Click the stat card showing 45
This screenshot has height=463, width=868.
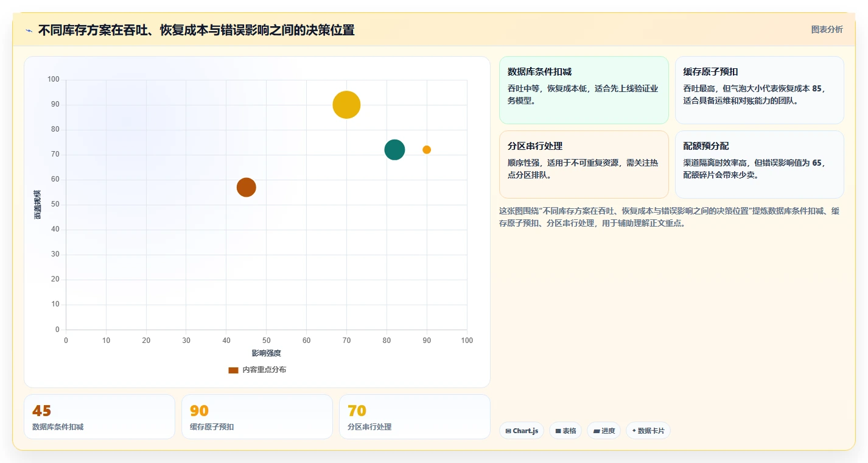click(x=99, y=417)
